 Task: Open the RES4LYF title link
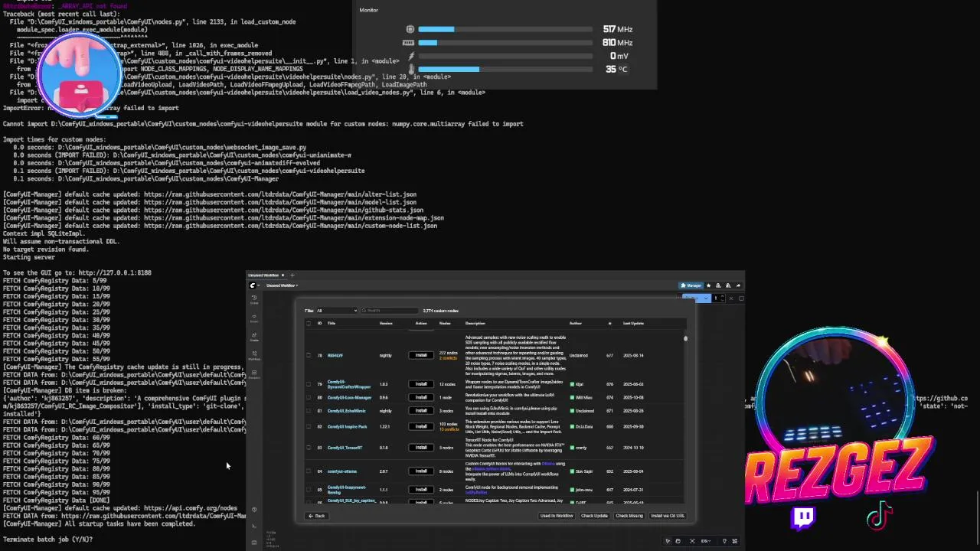(x=335, y=355)
